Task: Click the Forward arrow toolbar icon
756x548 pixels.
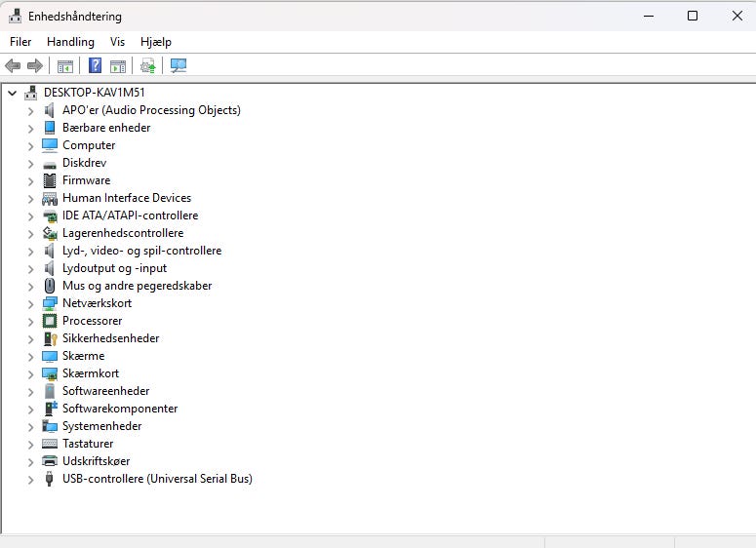Action: (x=35, y=65)
